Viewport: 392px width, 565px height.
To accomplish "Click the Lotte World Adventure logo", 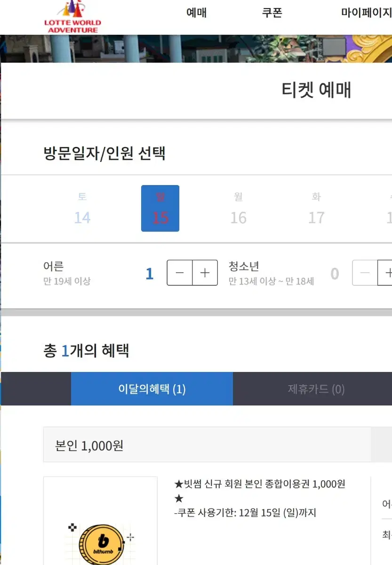I will coord(72,16).
